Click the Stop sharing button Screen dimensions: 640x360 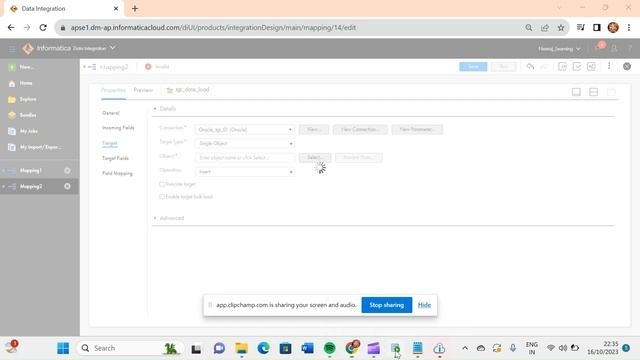[387, 305]
